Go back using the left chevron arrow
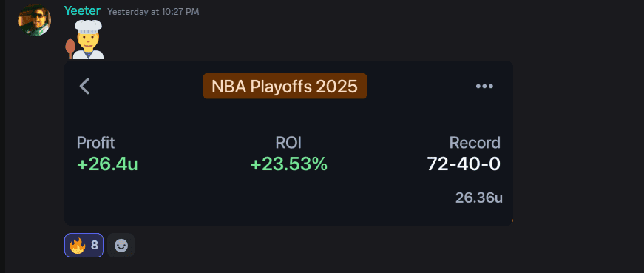The image size is (644, 273). 84,86
